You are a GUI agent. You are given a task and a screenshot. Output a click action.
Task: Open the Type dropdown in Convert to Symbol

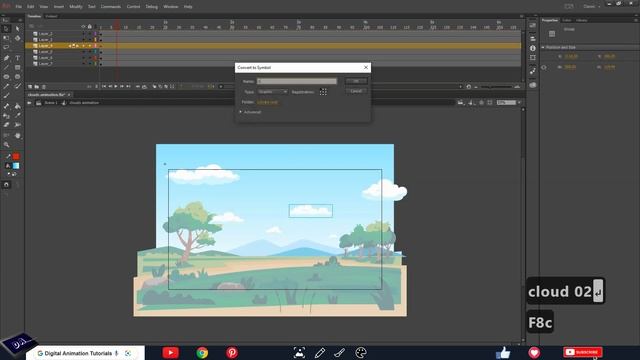272,92
